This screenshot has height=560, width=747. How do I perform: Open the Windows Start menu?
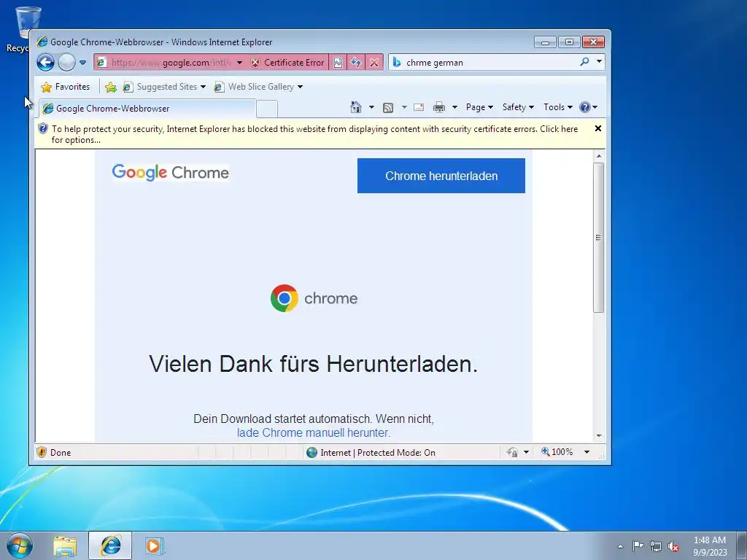[20, 545]
